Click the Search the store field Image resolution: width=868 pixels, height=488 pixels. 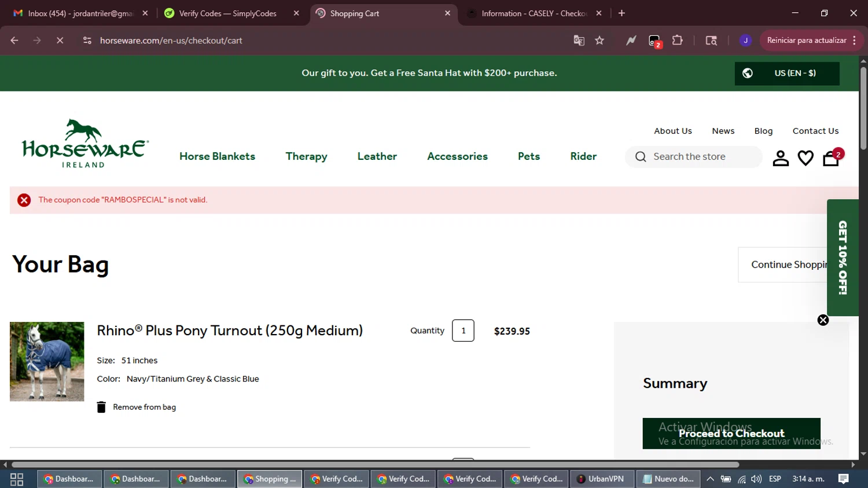pos(694,157)
